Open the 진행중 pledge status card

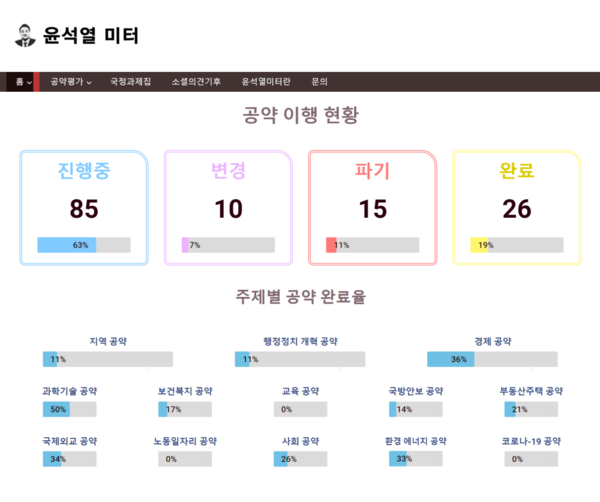point(84,207)
